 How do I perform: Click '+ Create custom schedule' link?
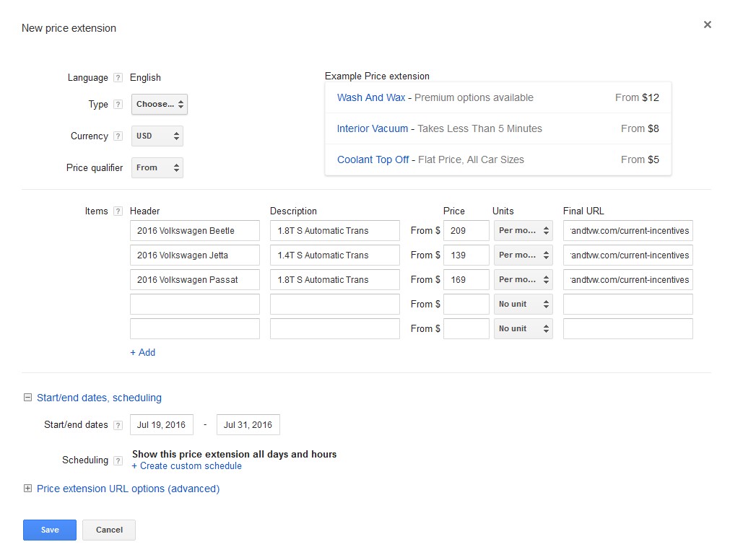[x=187, y=465]
